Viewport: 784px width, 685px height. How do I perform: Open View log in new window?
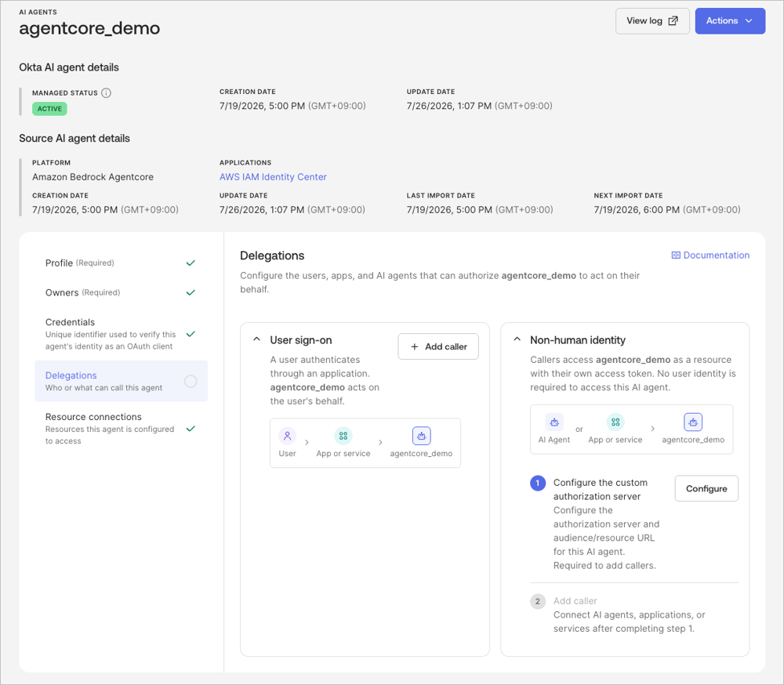652,21
